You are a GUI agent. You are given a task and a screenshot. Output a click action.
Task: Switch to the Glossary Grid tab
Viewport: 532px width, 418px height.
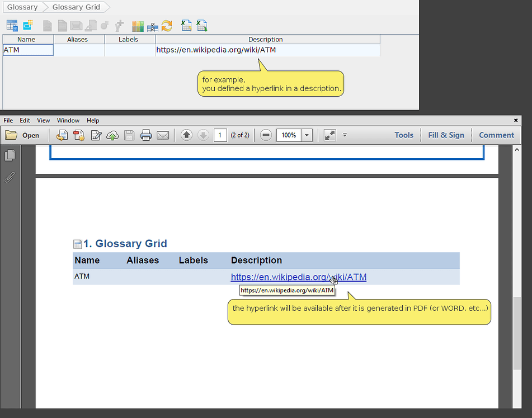[x=76, y=7]
